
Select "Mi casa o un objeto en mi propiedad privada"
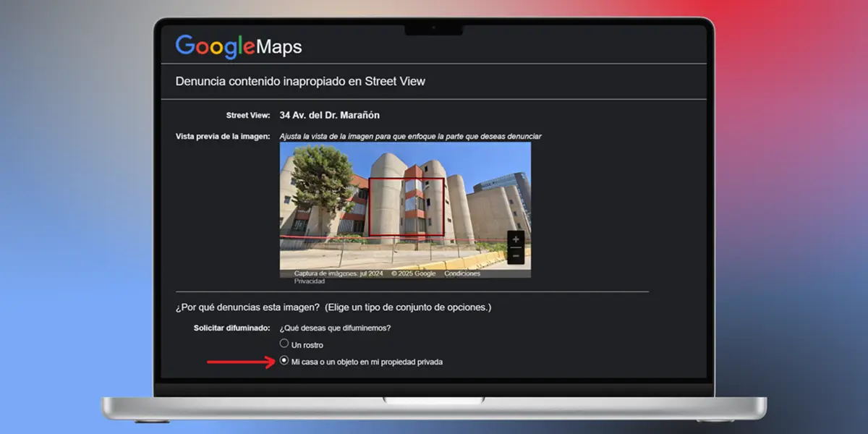point(284,361)
